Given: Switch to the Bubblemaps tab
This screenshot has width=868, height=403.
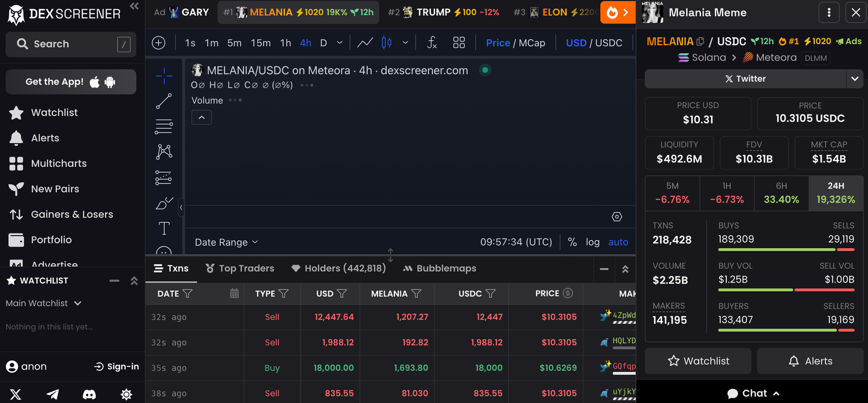Looking at the screenshot, I should (439, 268).
